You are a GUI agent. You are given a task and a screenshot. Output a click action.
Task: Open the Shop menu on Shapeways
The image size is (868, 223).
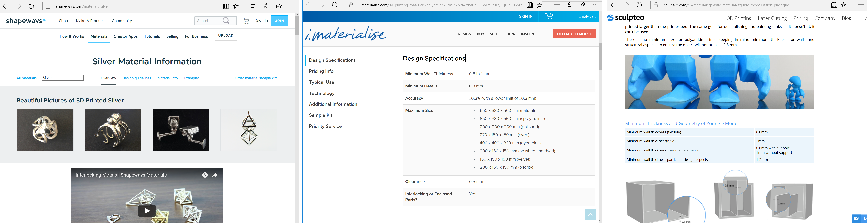[x=63, y=21]
